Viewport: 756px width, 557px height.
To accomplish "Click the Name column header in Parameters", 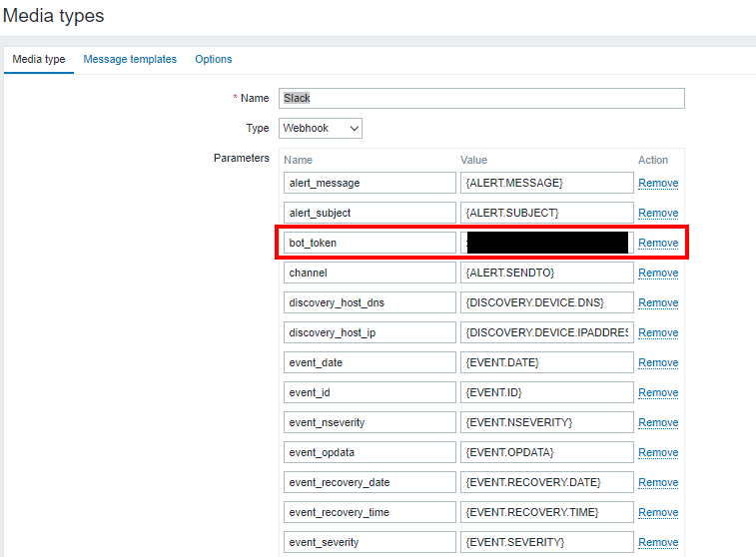I will click(x=298, y=160).
